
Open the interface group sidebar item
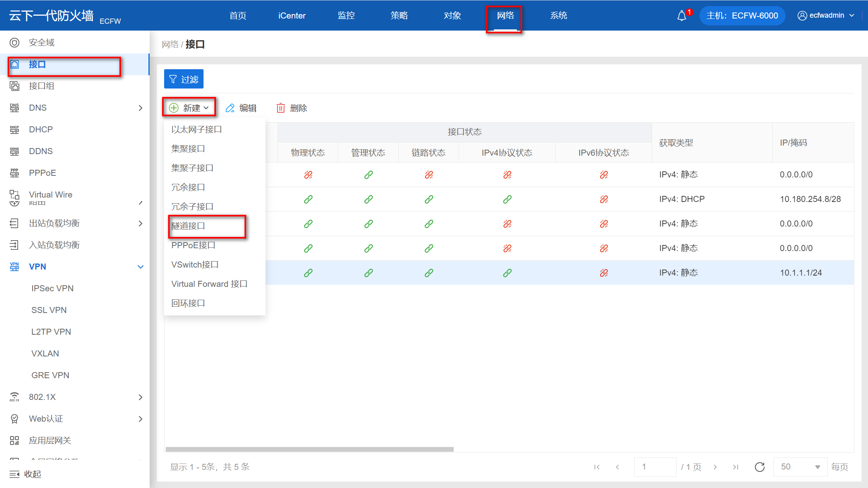point(41,86)
